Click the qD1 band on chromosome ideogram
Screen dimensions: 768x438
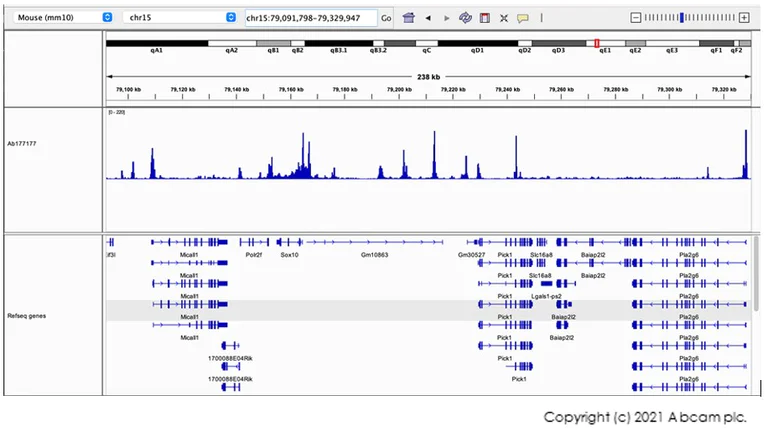pos(478,44)
